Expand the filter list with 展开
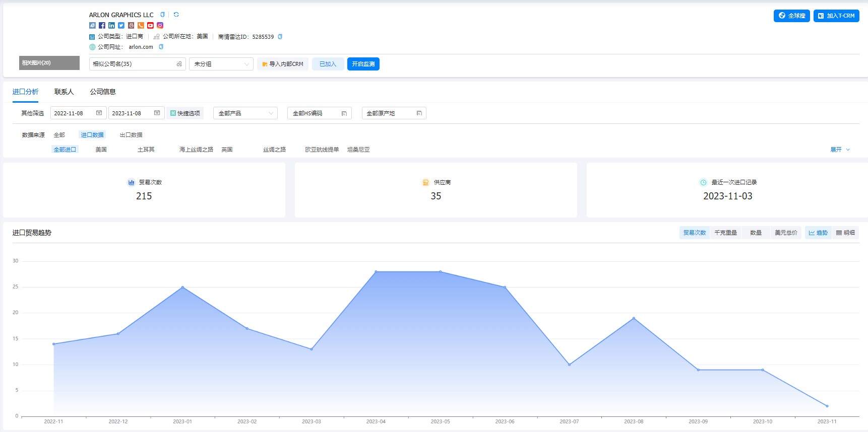The height and width of the screenshot is (432, 868). pyautogui.click(x=840, y=150)
